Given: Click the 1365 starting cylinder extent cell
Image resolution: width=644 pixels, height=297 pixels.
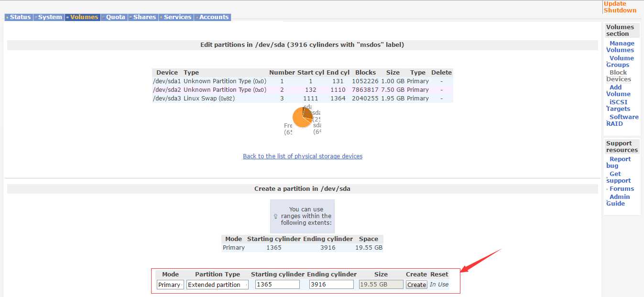Looking at the screenshot, I should pos(274,248).
